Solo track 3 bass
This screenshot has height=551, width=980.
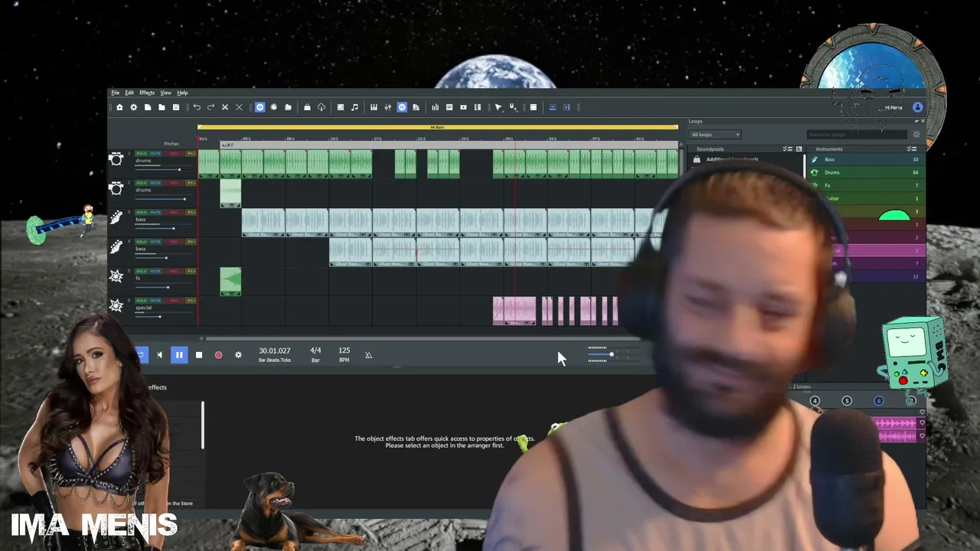pos(142,212)
